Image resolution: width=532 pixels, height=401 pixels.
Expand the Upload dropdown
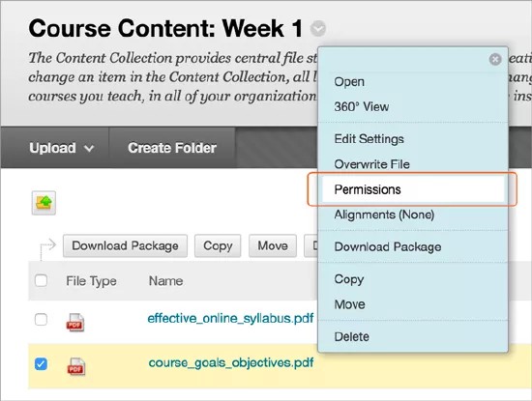click(x=61, y=148)
